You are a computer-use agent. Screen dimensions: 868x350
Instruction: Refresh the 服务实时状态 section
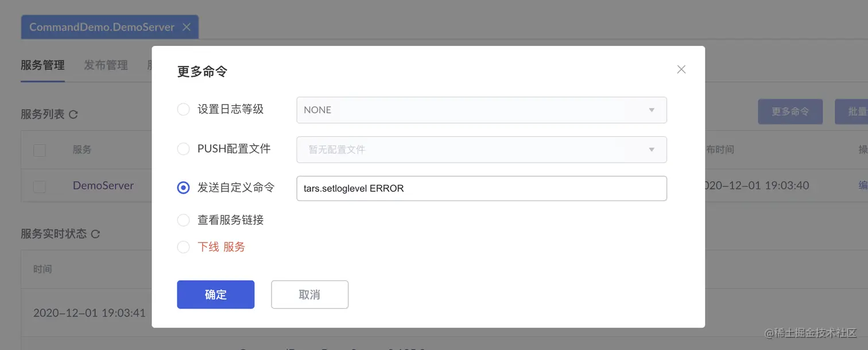95,234
